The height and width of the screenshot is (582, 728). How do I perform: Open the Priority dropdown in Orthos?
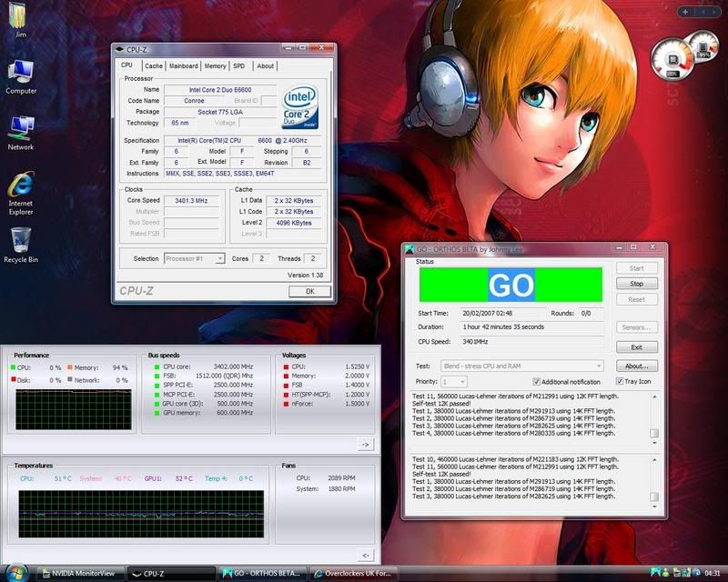point(453,382)
